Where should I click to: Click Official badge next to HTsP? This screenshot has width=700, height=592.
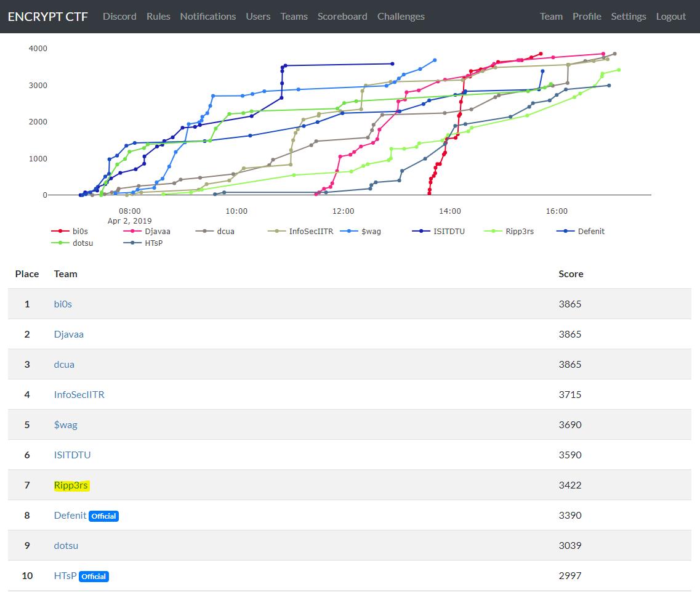[x=94, y=577]
